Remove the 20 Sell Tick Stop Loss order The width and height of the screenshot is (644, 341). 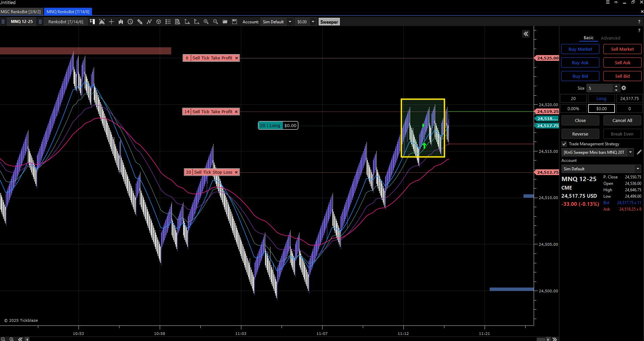tap(236, 172)
